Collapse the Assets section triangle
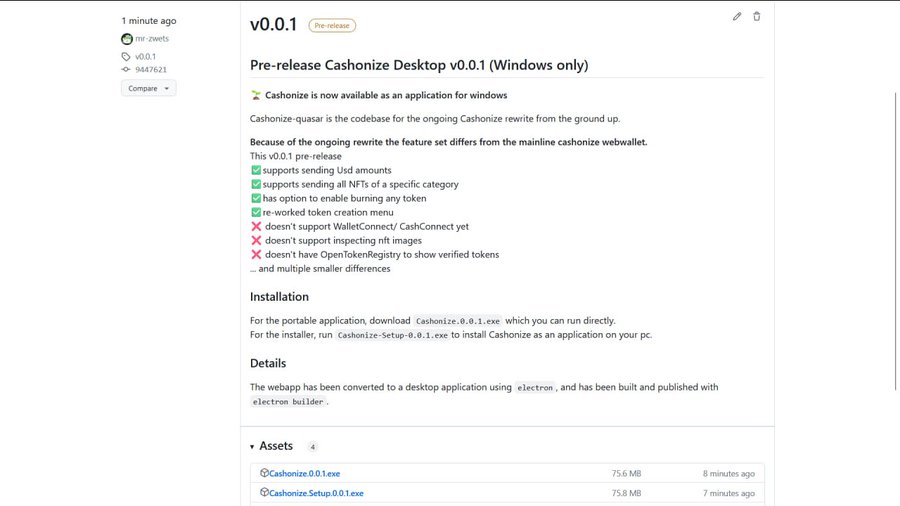900x506 pixels. (252, 447)
